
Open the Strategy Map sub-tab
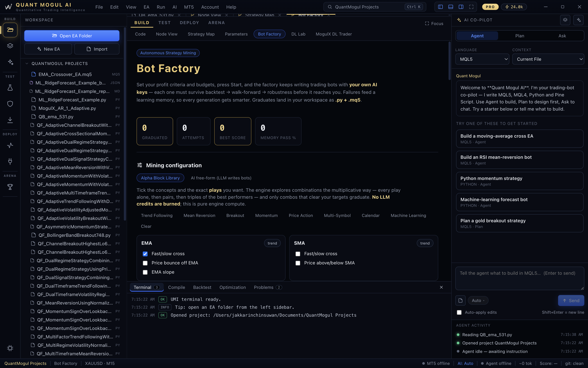coord(201,34)
